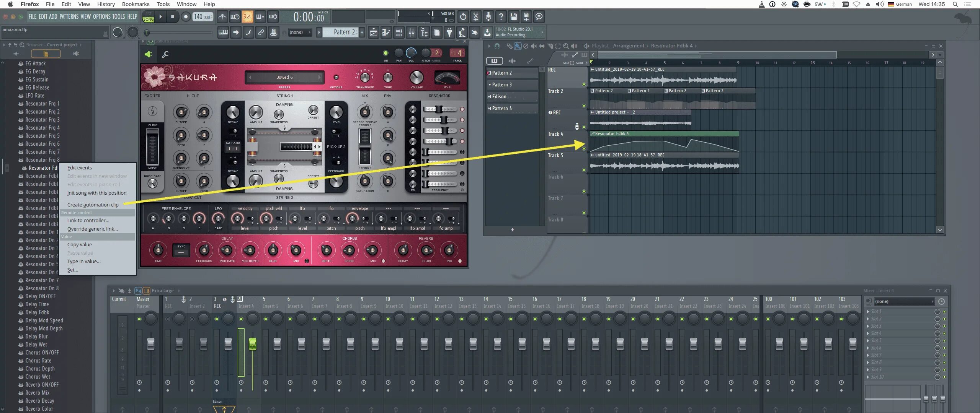Mute the first REC playlist track

[x=584, y=84]
